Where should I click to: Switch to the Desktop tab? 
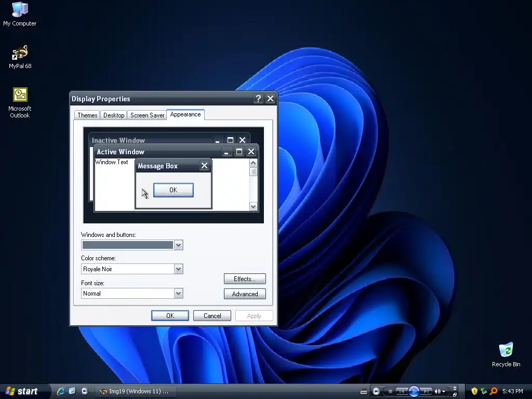(114, 115)
